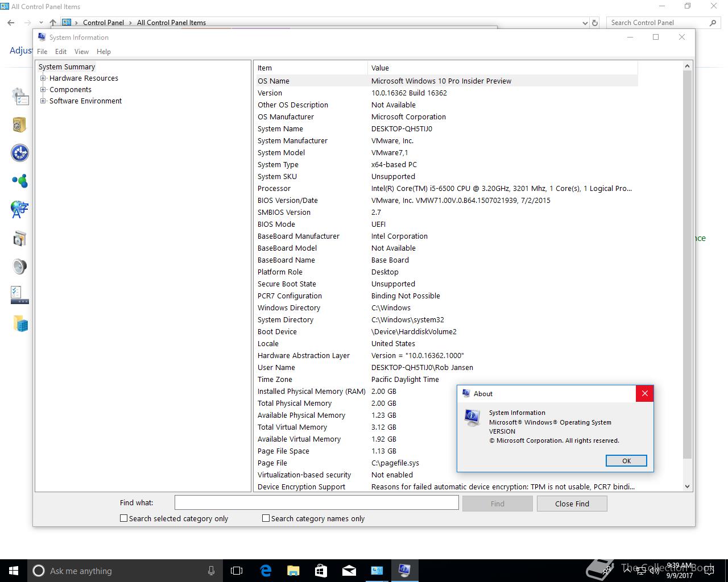This screenshot has height=582, width=728.
Task: Select the Secure Boot State row
Action: coord(446,284)
